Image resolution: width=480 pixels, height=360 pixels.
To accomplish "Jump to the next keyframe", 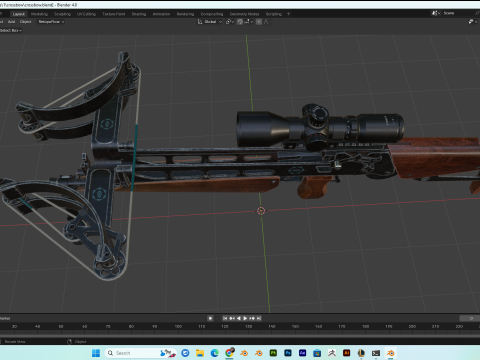I will 252,318.
